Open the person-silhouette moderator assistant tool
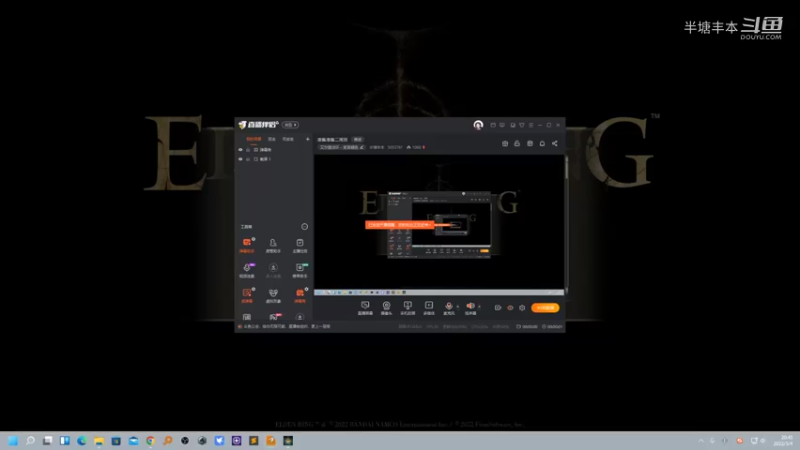The image size is (800, 450). click(x=273, y=245)
